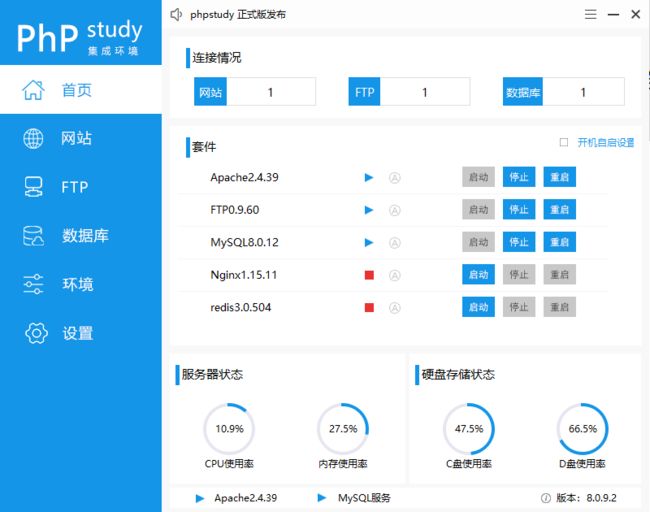Click 重启 button for redis3.0.504

[560, 307]
